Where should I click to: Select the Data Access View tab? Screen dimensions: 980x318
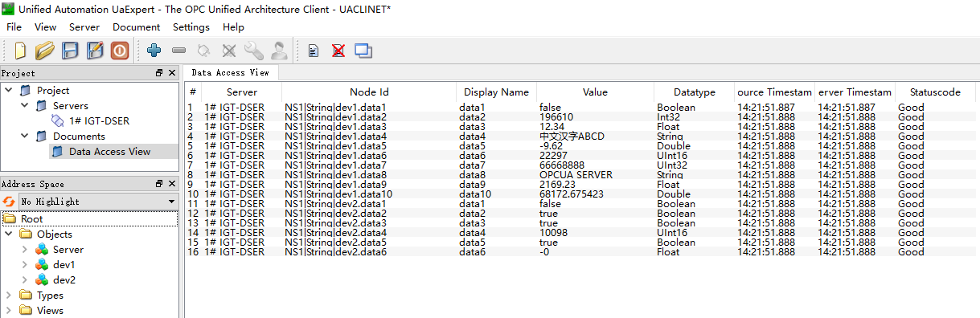231,72
